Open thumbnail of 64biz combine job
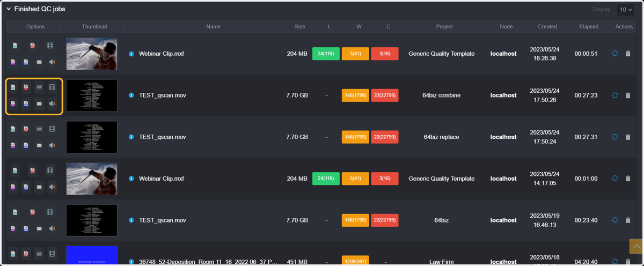644x266 pixels. pyautogui.click(x=92, y=95)
